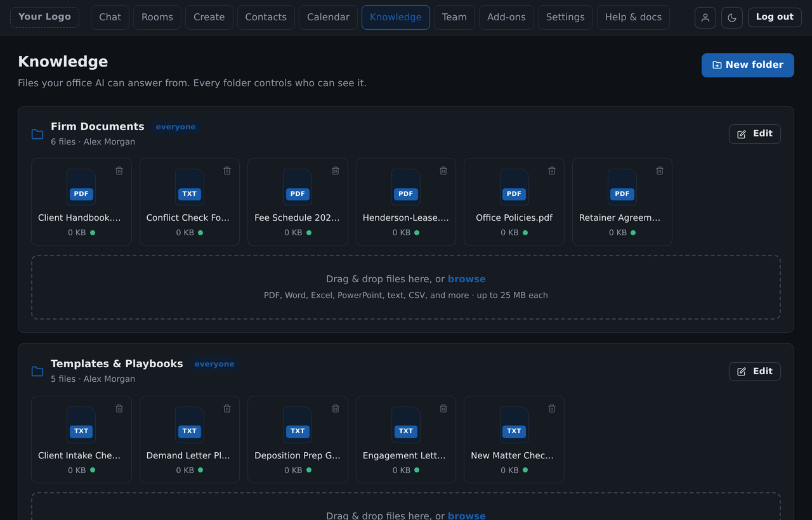812x520 pixels.
Task: Delete the Client Intake Checklist with its trash icon
Action: pyautogui.click(x=119, y=408)
